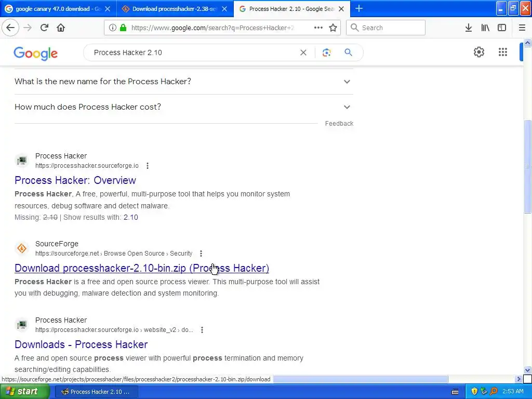Screen dimensions: 532x399
Task: Click the forward navigation arrow
Action: pyautogui.click(x=28, y=28)
